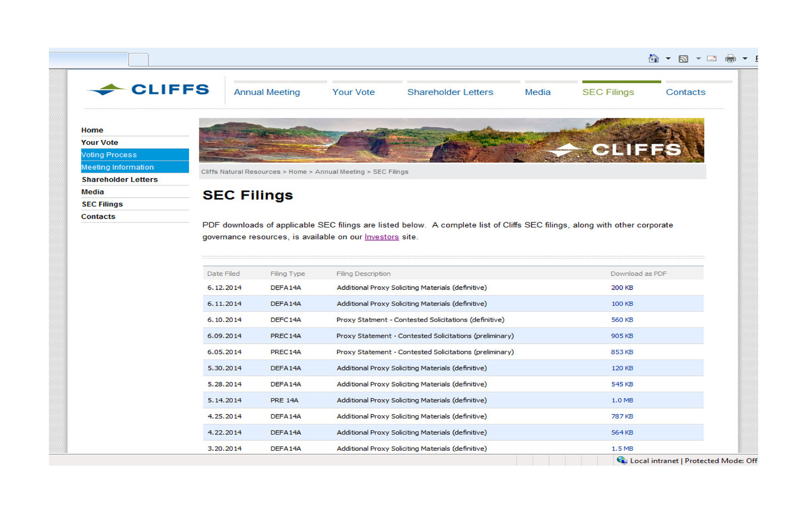Select the 6.12.2014 date cell
812x525 pixels.
pos(225,287)
